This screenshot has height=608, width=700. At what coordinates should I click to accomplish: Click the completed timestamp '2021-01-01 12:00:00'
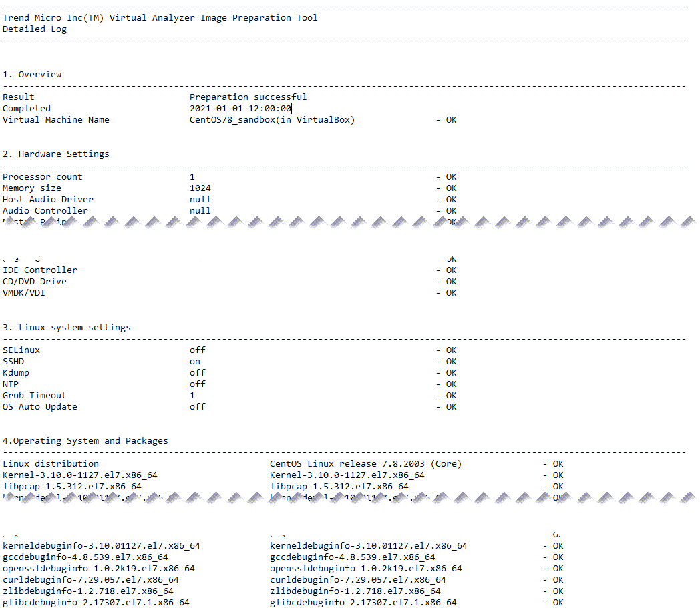pos(240,108)
